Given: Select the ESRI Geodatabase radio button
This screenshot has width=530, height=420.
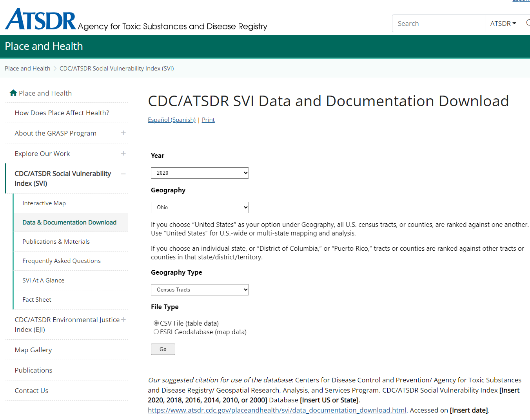Looking at the screenshot, I should tap(156, 332).
